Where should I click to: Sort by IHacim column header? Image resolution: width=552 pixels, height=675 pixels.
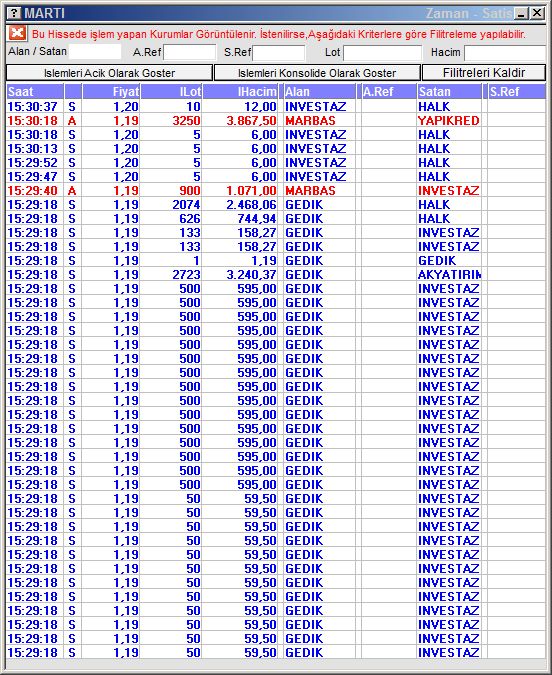pos(240,91)
